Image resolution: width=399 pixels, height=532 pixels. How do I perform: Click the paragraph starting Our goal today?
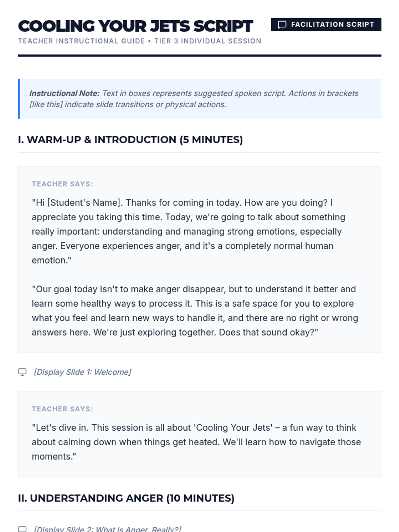pos(195,311)
